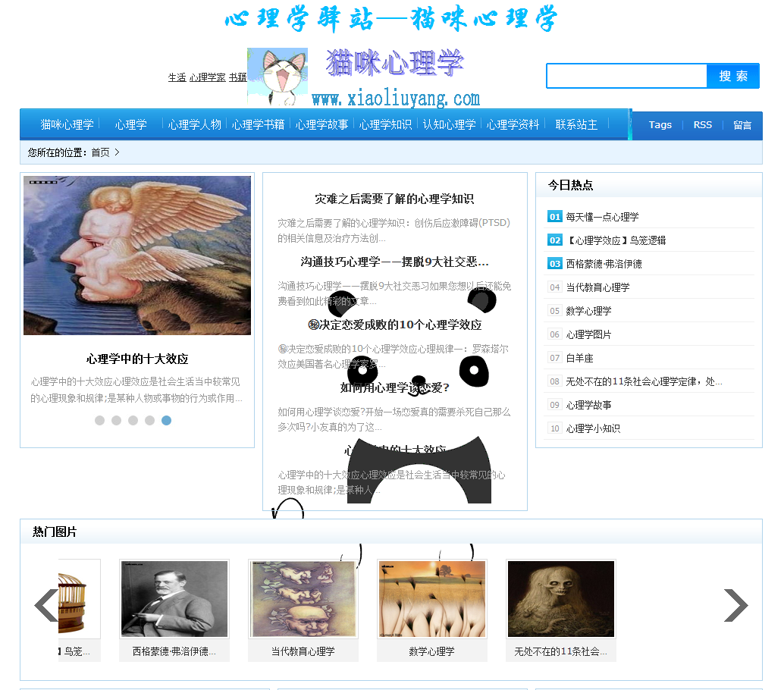Click caption 当代教育心理学 under its thumbnail

pos(303,651)
